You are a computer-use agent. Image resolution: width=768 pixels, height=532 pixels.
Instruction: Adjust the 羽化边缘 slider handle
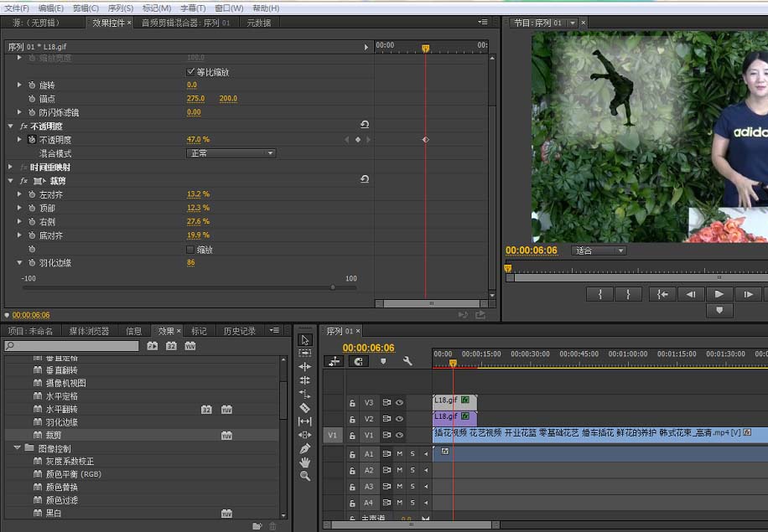pos(333,287)
